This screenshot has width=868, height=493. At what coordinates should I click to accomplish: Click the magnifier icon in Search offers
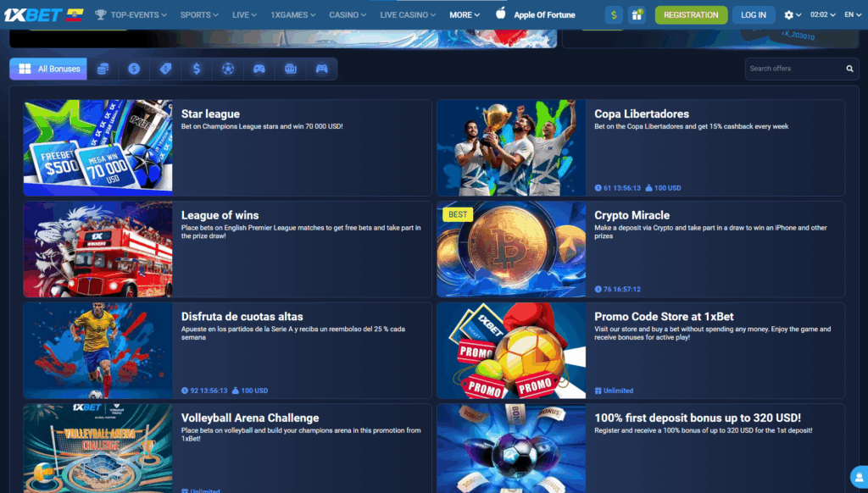(x=849, y=69)
